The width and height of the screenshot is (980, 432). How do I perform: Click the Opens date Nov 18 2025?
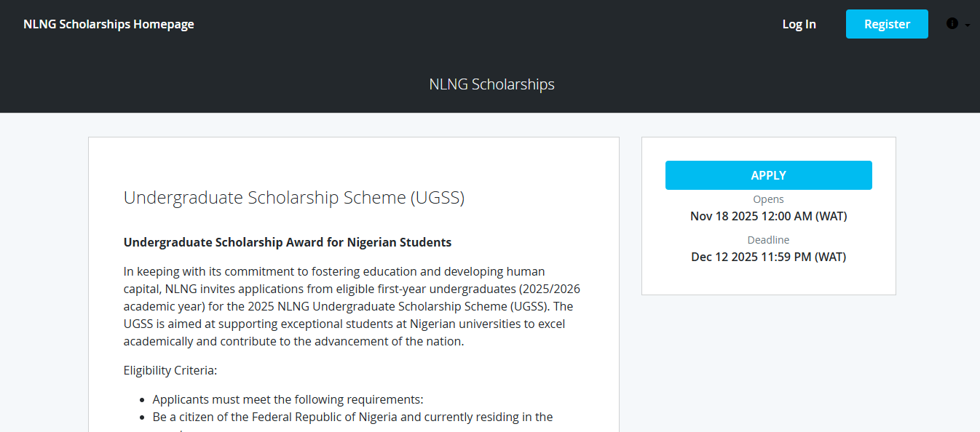coord(768,215)
